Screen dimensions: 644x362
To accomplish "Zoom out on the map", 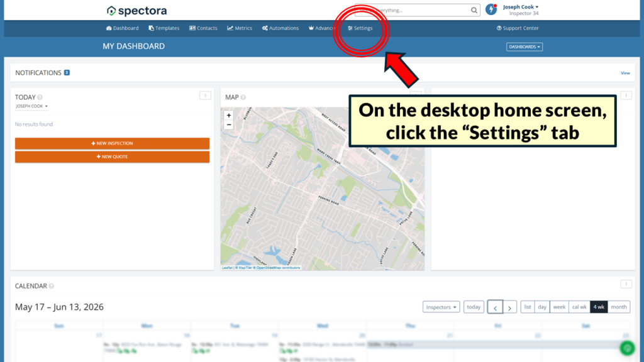I will 229,125.
